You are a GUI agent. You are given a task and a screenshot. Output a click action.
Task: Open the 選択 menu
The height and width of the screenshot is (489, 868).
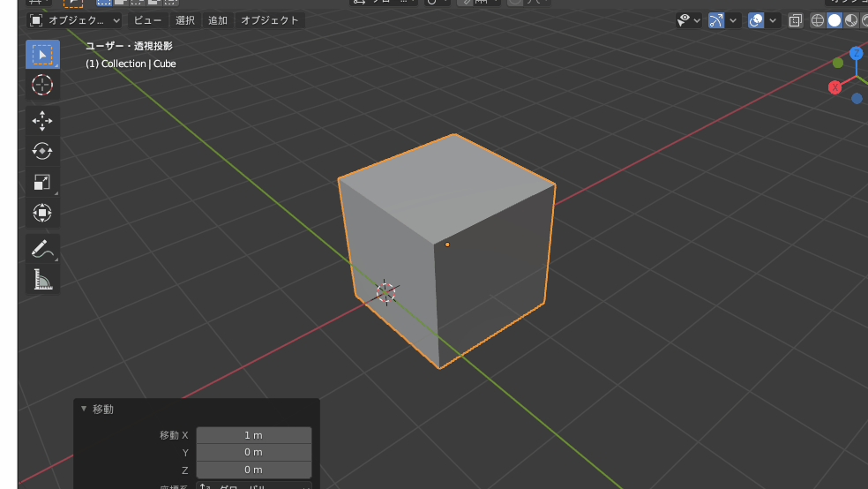(x=185, y=20)
